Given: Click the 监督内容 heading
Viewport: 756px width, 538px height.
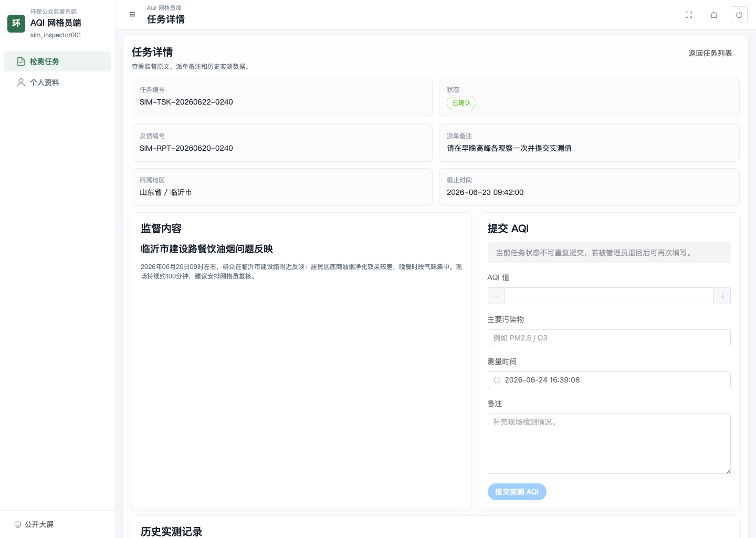Looking at the screenshot, I should (161, 229).
